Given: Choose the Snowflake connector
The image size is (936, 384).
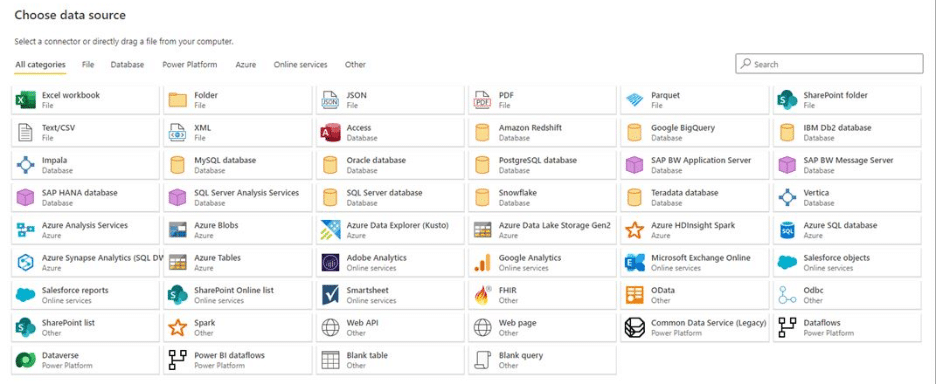Looking at the screenshot, I should [x=542, y=198].
